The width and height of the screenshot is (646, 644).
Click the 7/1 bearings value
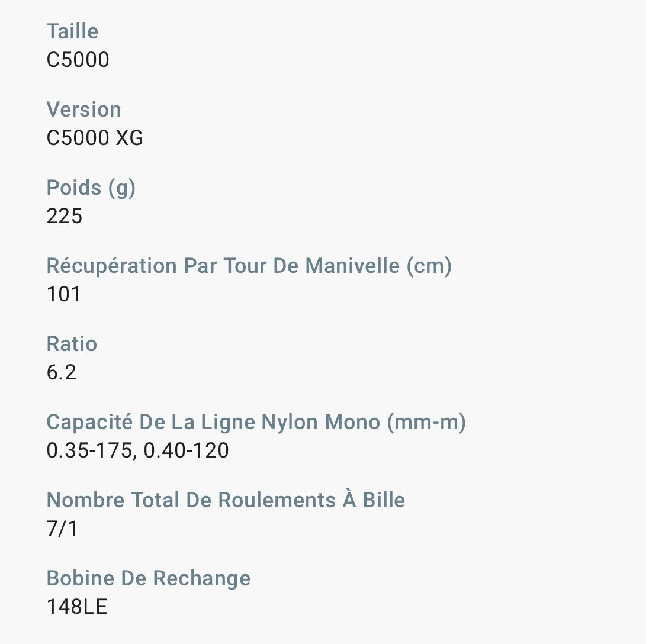(62, 529)
